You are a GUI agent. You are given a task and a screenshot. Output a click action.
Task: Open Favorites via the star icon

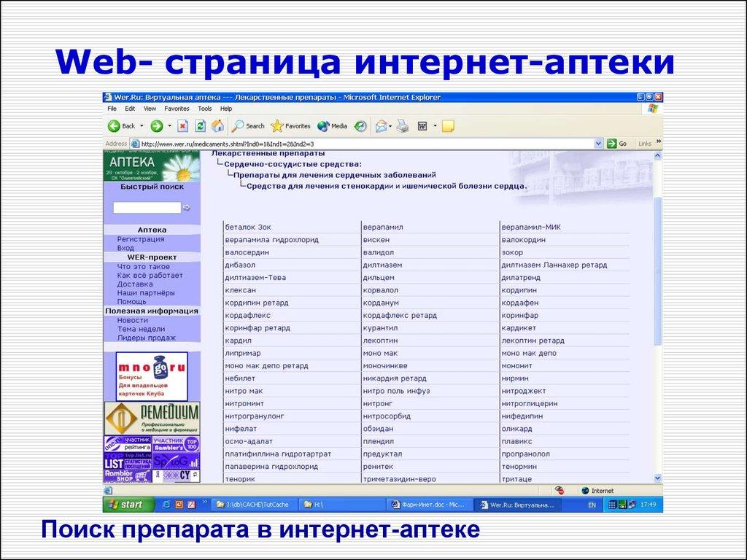tap(277, 126)
